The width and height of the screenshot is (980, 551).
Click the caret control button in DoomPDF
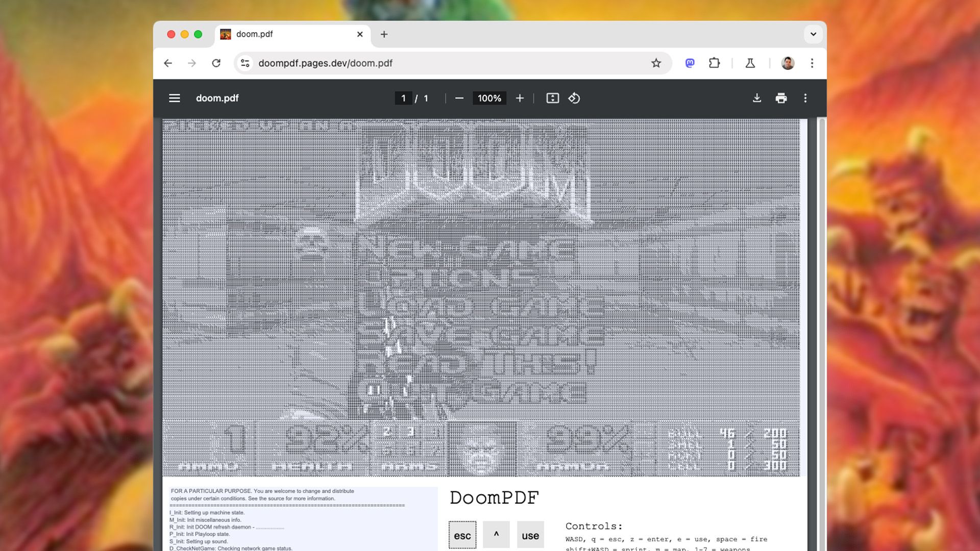(x=496, y=535)
